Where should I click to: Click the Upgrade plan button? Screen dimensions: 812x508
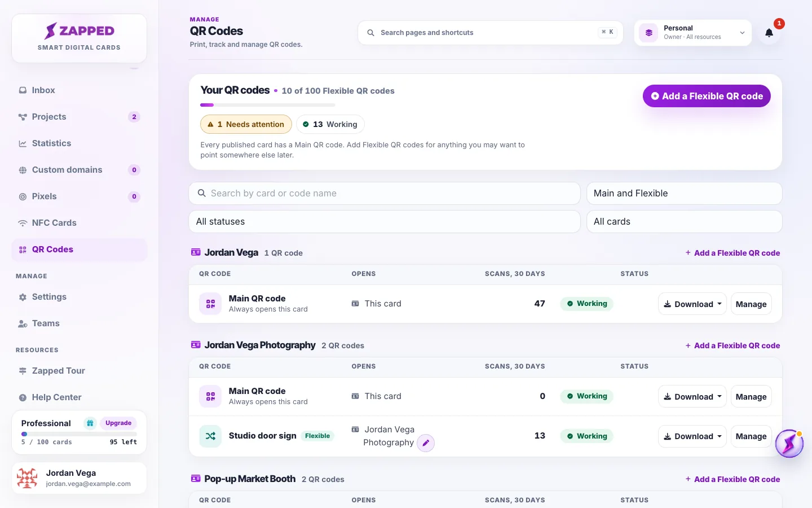[x=118, y=423]
